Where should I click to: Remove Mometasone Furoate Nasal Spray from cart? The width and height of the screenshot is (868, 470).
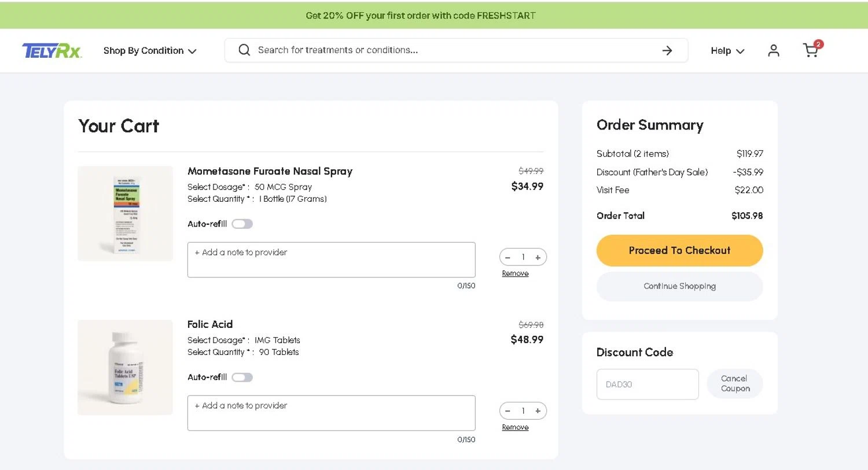515,273
